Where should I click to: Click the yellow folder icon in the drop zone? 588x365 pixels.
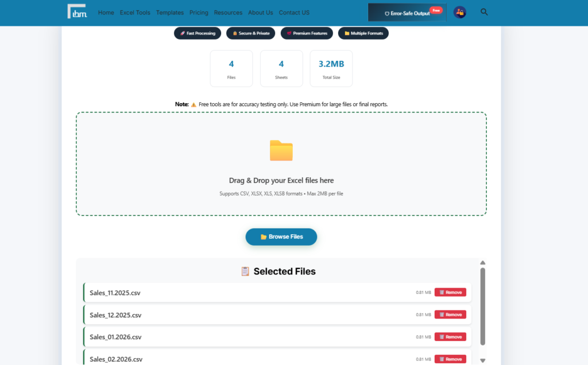(281, 150)
